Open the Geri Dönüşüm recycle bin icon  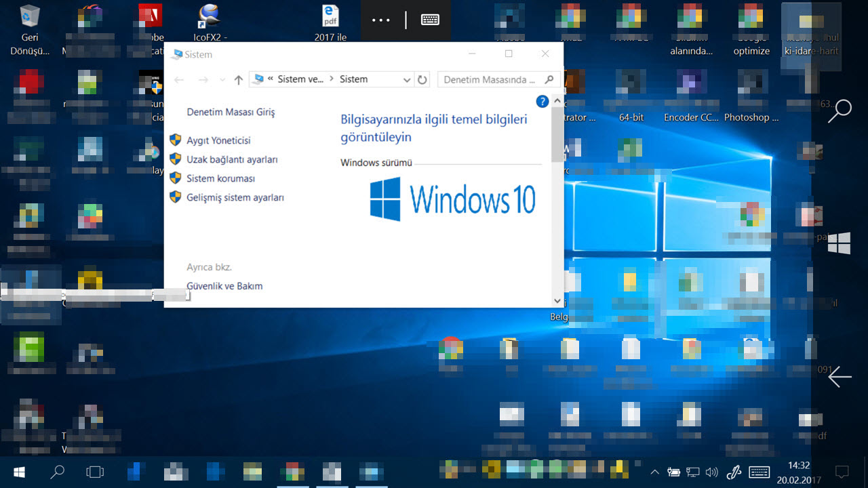30,17
